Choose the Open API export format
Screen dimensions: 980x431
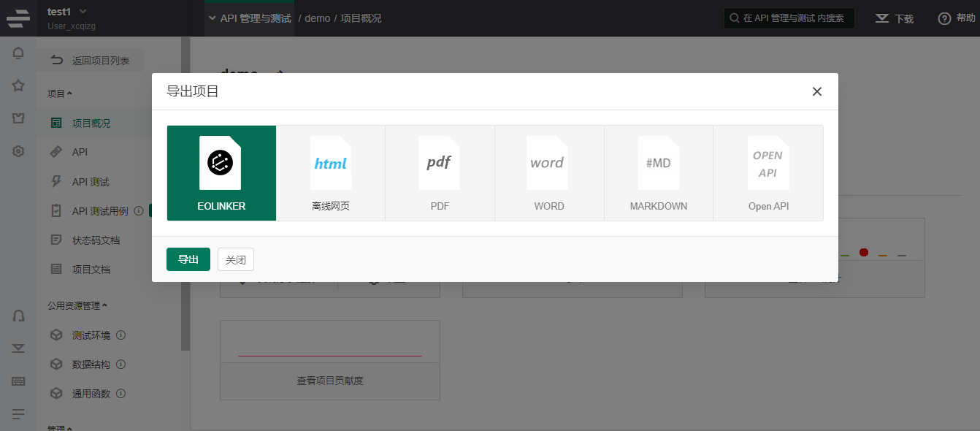click(x=768, y=173)
